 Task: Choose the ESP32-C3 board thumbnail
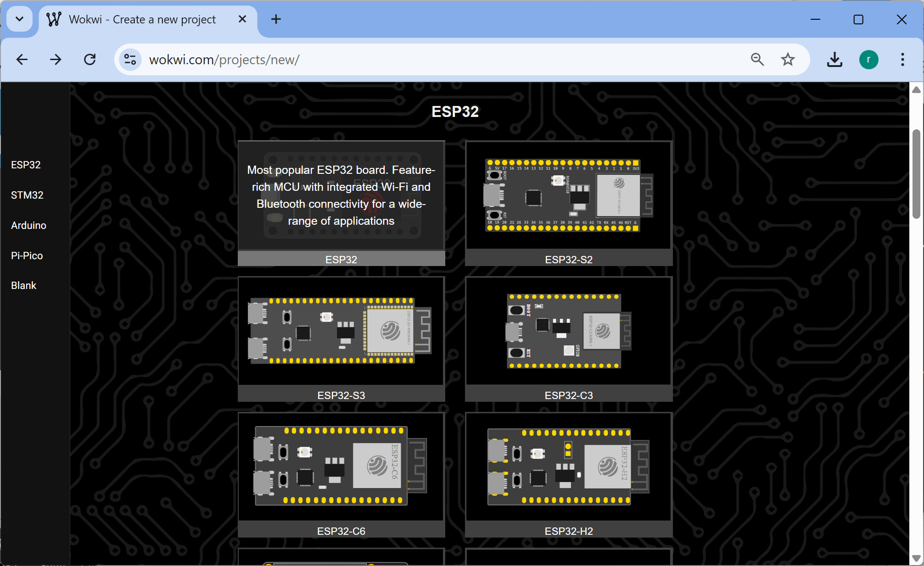(x=569, y=331)
